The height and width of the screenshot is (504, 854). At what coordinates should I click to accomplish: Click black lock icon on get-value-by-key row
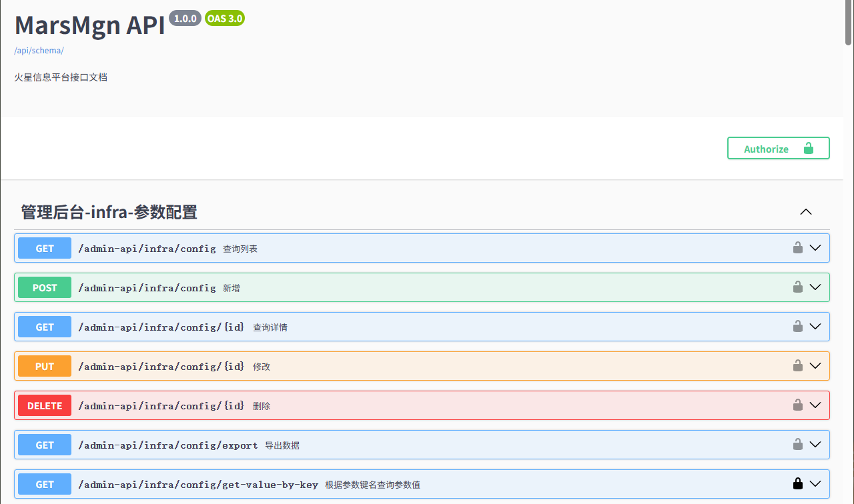click(797, 484)
